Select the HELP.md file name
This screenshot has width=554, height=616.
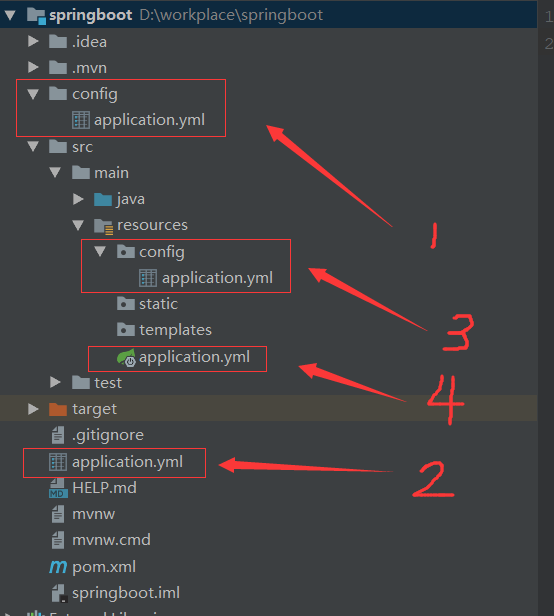click(105, 488)
